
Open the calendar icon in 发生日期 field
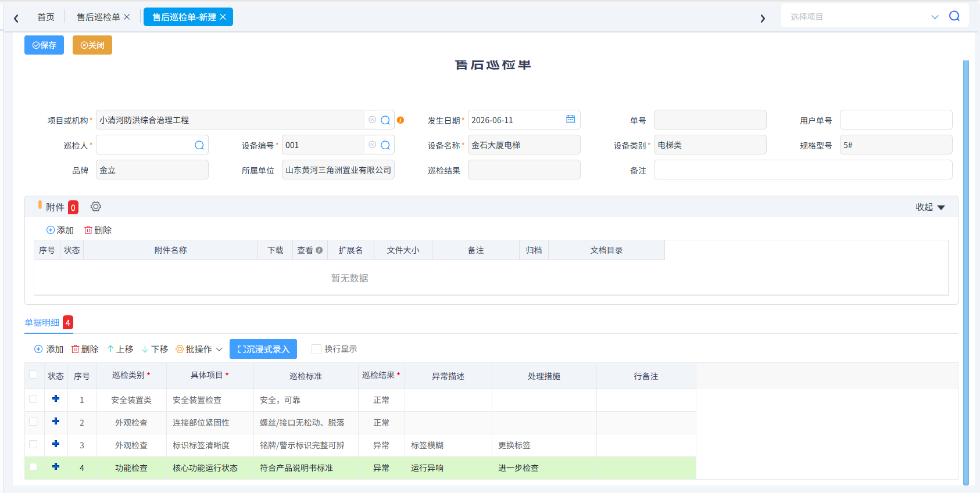point(571,120)
